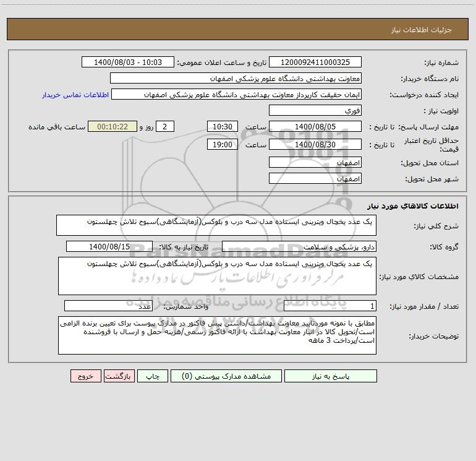The height and width of the screenshot is (461, 476).
Task: Click the بازگشت back button
Action: [x=119, y=376]
